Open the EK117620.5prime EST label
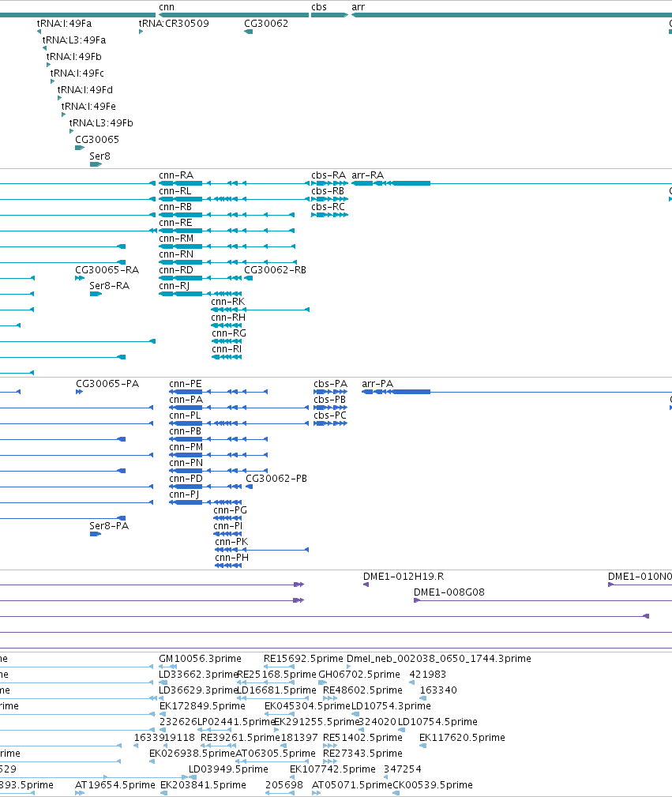The width and height of the screenshot is (672, 797). click(462, 738)
